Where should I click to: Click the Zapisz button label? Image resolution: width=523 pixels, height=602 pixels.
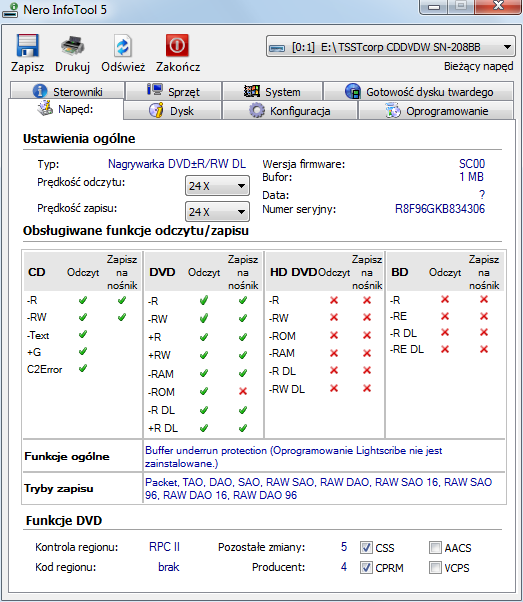tap(28, 67)
